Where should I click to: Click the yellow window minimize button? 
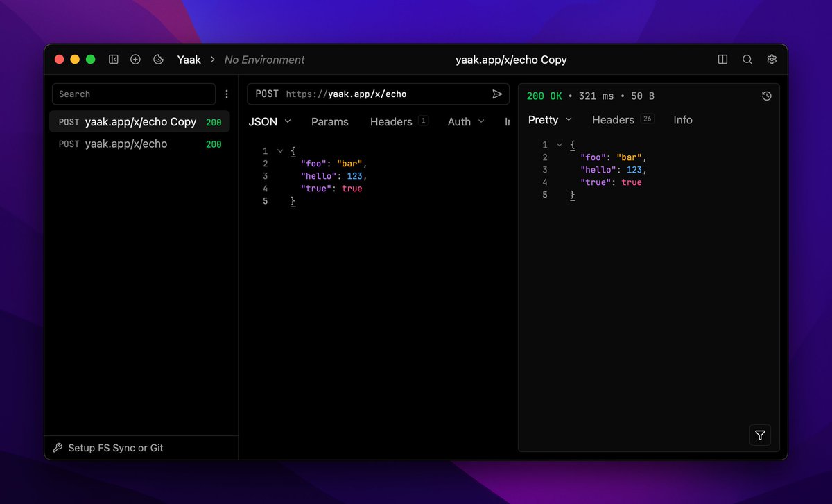pyautogui.click(x=75, y=60)
